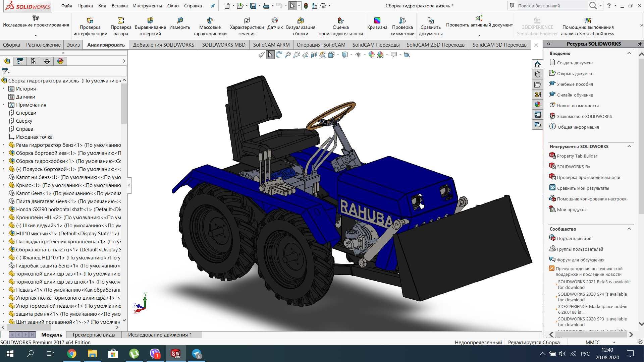Click the Rebuild traffic light icon

point(306,6)
